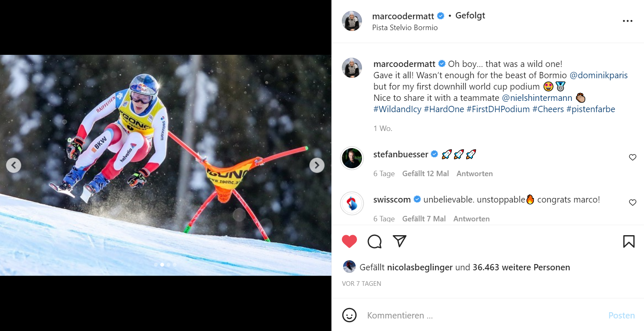Image resolution: width=644 pixels, height=331 pixels.
Task: Reply to stefanbuesser's comment
Action: click(x=475, y=174)
